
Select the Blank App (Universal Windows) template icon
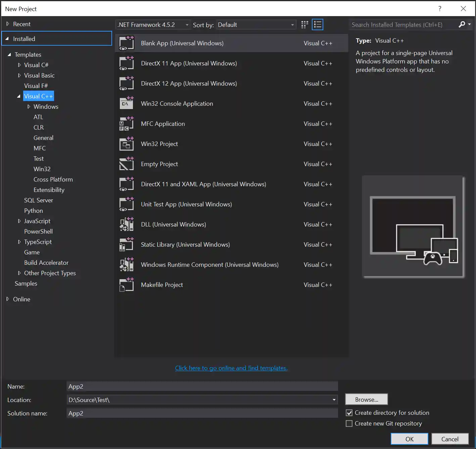(x=126, y=43)
